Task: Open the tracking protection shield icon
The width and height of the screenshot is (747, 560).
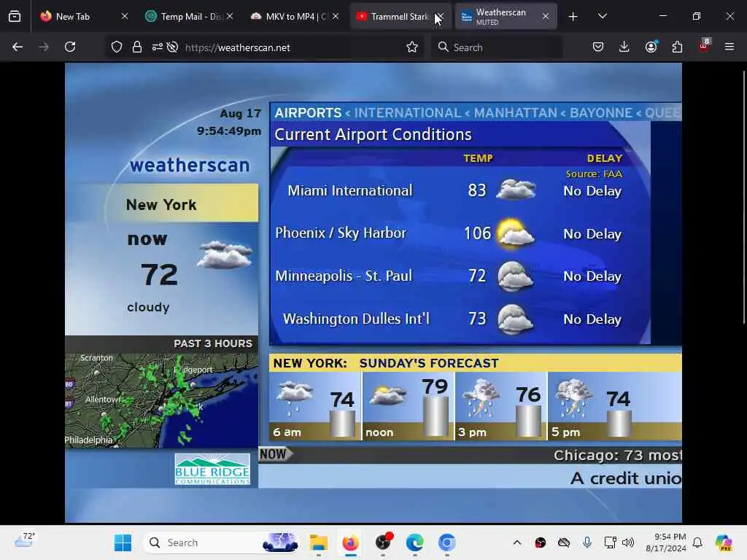Action: (117, 47)
